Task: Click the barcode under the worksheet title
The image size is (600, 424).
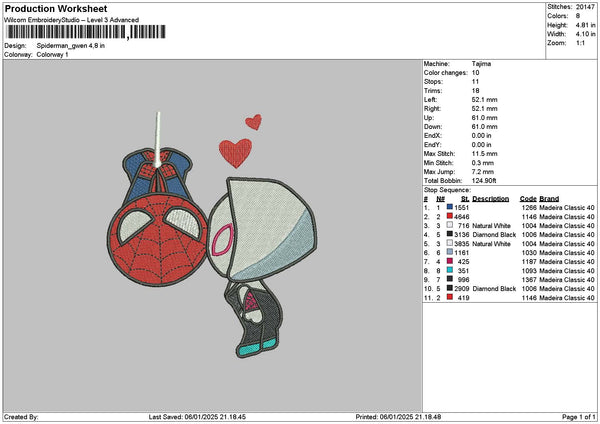Action: click(86, 32)
